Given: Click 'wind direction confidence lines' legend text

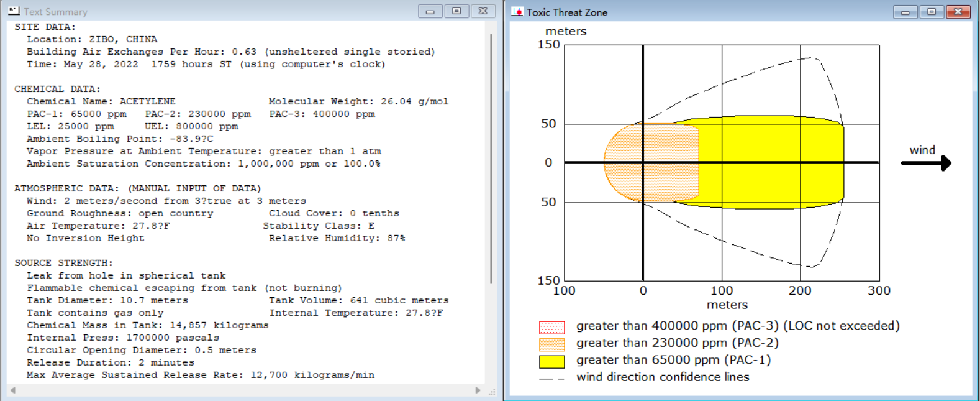Looking at the screenshot, I should 663,377.
